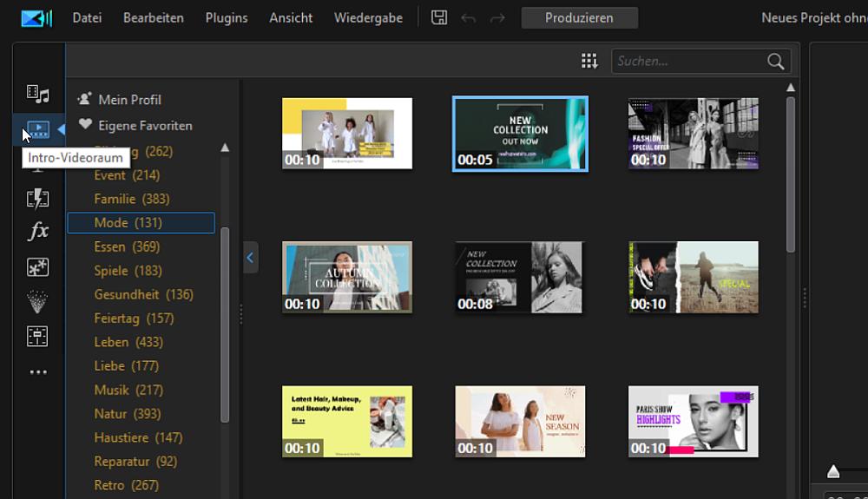
Task: Open Mein Profil
Action: point(129,100)
